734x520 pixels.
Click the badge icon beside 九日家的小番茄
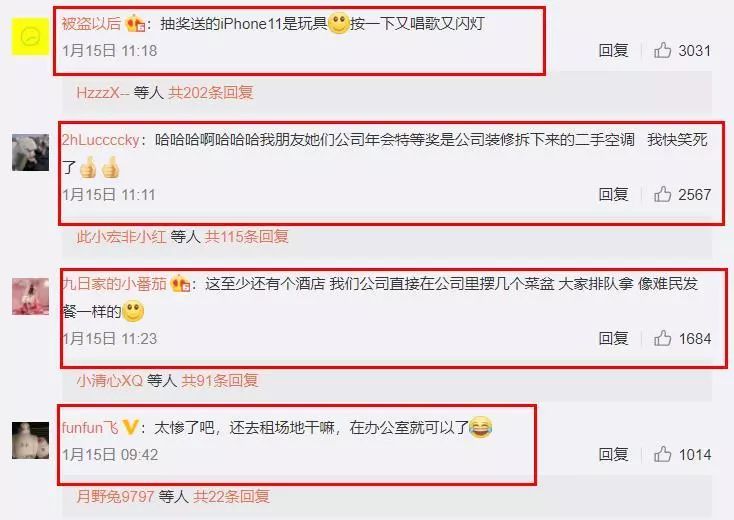pyautogui.click(x=180, y=284)
